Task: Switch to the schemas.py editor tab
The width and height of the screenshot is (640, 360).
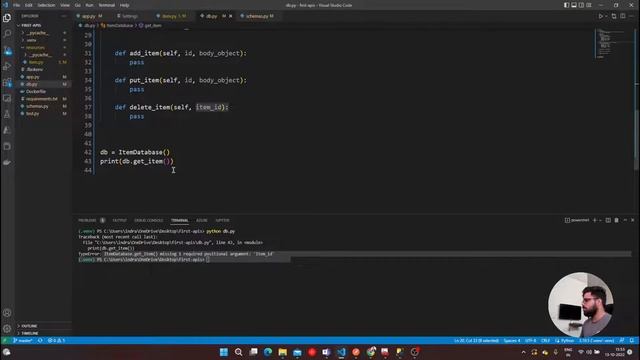Action: click(x=258, y=16)
